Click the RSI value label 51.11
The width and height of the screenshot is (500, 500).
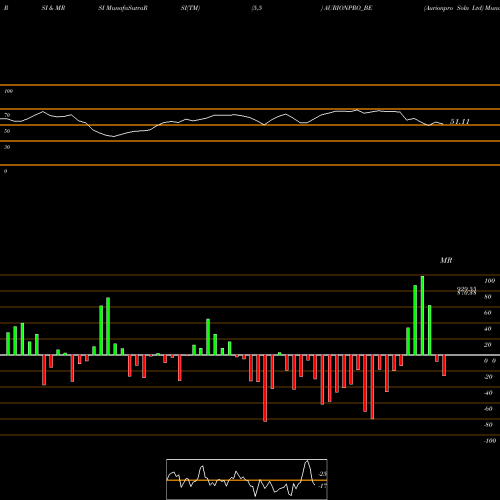pos(460,122)
